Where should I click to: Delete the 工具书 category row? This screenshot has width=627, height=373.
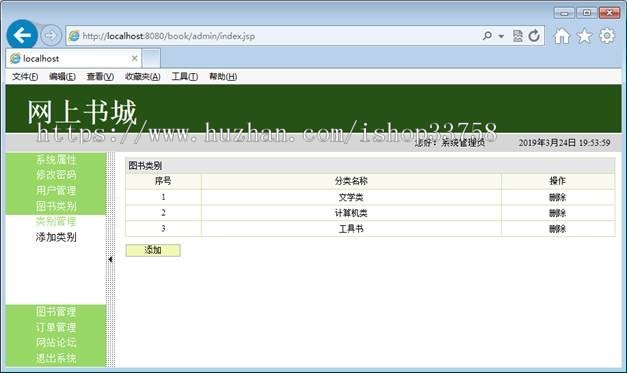(x=557, y=229)
